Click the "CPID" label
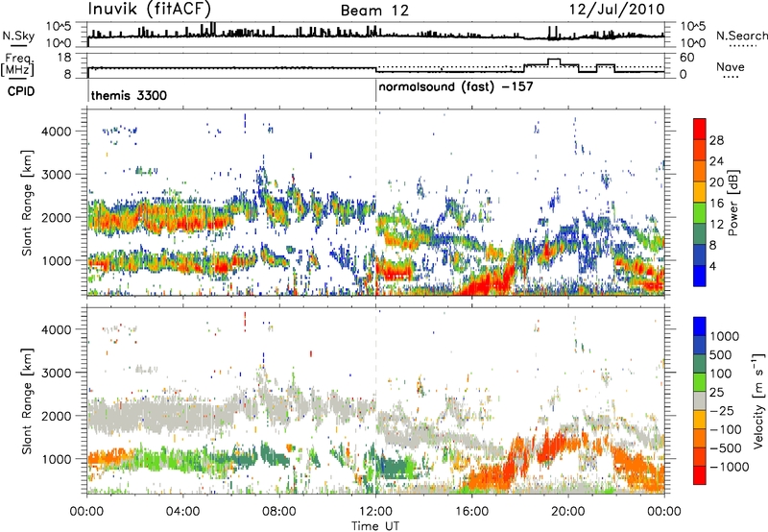This screenshot has height=532, width=768. pos(21,91)
